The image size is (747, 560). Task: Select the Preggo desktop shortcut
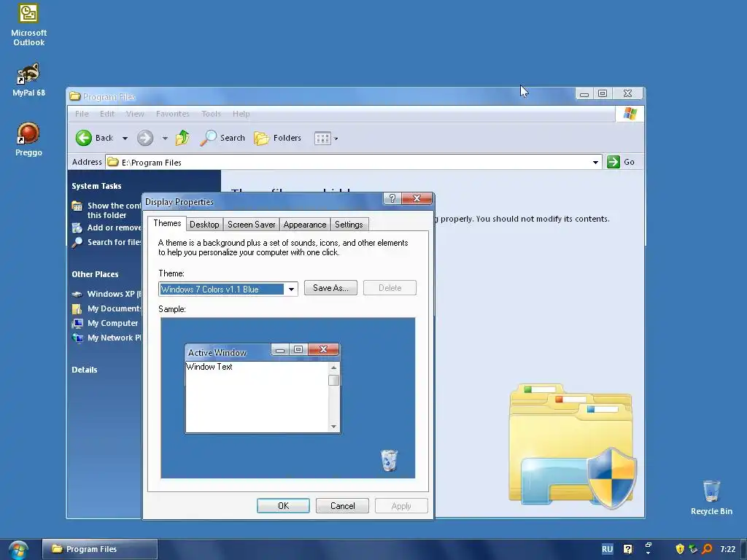[28, 139]
